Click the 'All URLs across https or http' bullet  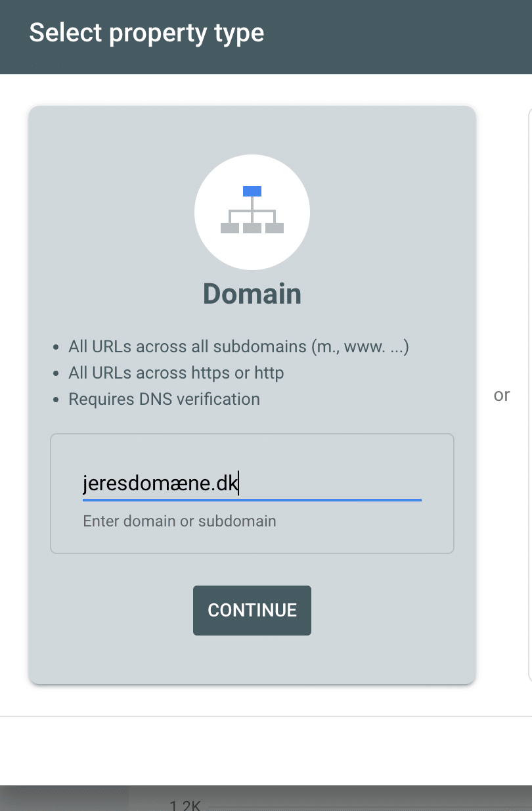point(176,373)
